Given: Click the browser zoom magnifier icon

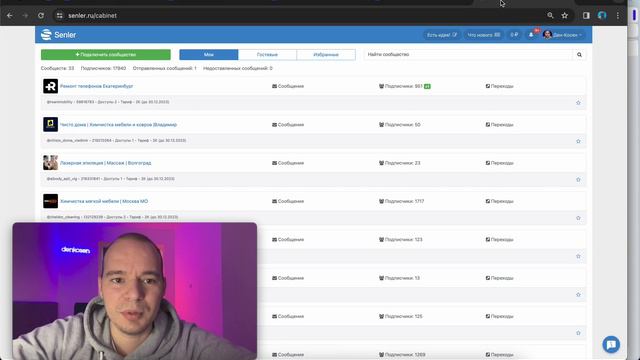Looking at the screenshot, I should [550, 16].
